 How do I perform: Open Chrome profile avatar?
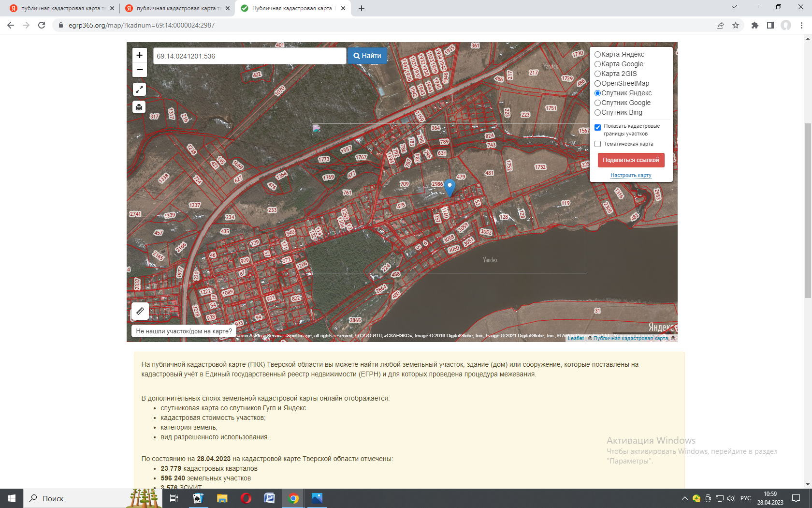pos(786,25)
